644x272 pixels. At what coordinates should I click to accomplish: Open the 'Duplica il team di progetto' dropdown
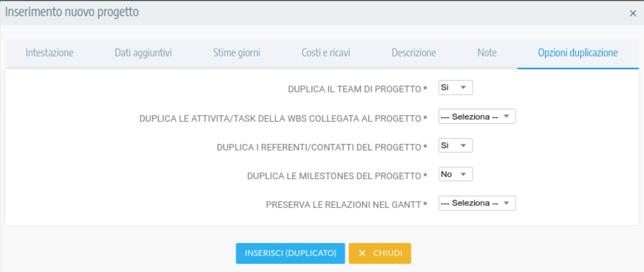[x=454, y=87]
